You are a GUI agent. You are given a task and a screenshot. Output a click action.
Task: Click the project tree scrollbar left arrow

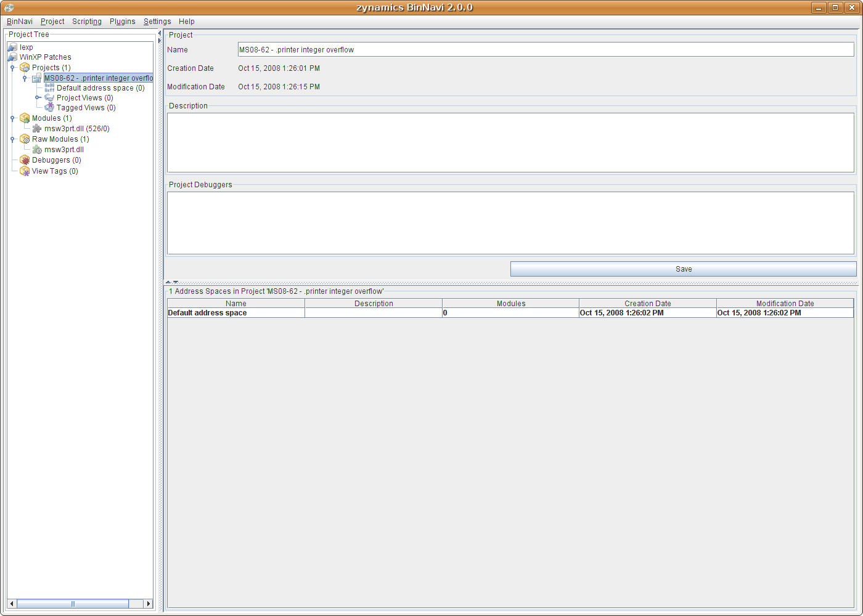[x=12, y=604]
